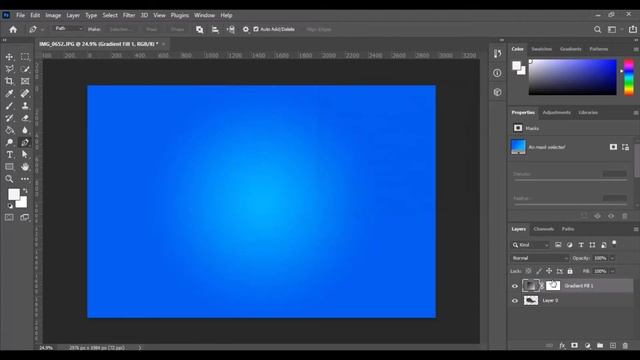Toggle the pixel layers filter

point(558,245)
